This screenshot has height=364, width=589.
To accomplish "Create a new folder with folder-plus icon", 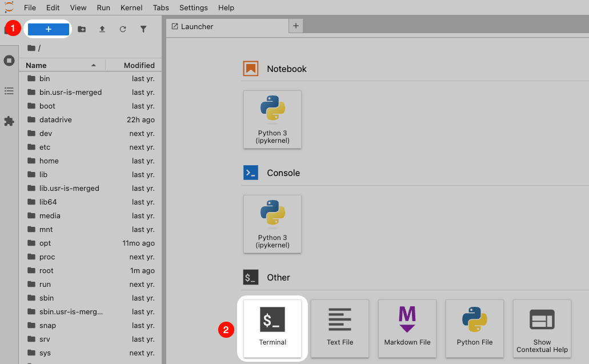I will pos(82,29).
